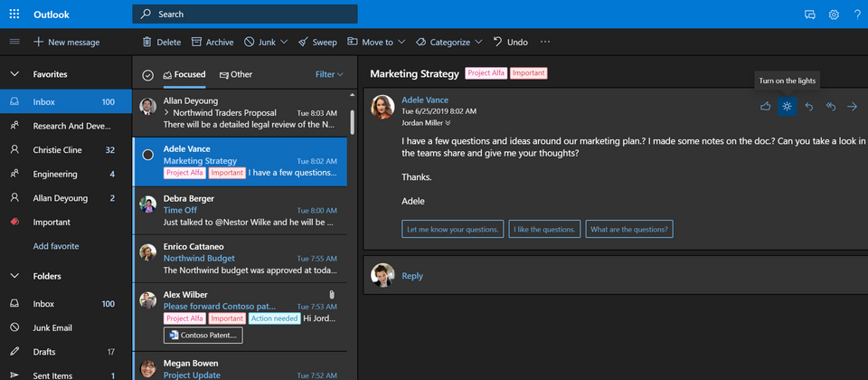Open the Filter dropdown
The width and height of the screenshot is (868, 380).
[329, 74]
